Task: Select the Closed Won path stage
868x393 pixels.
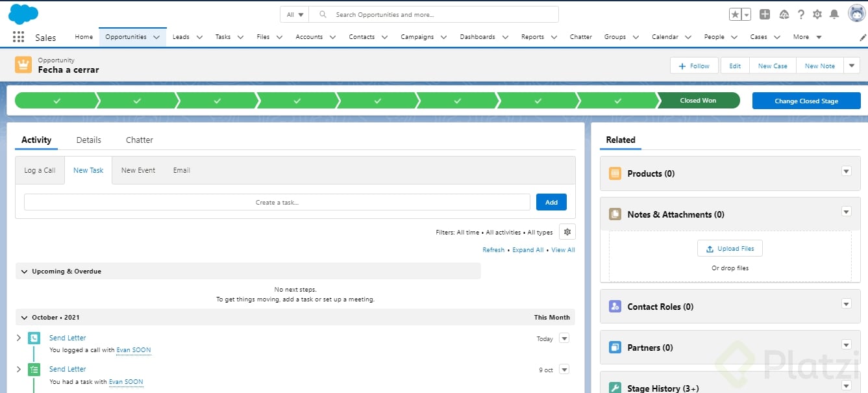Action: point(699,101)
